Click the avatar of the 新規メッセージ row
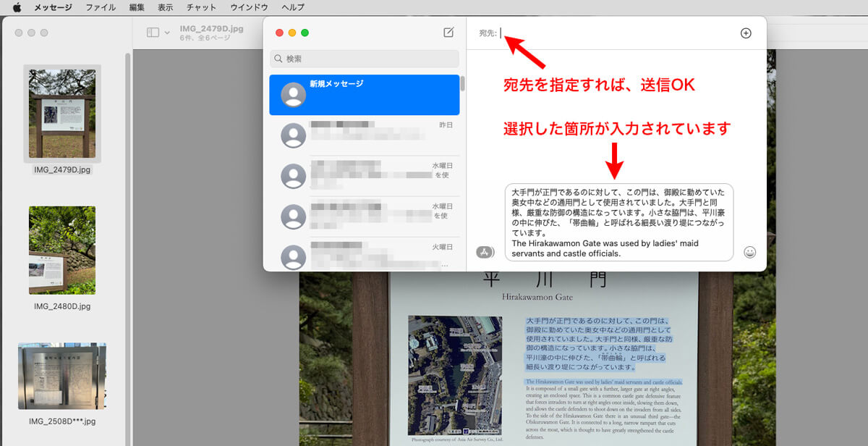 pyautogui.click(x=293, y=95)
